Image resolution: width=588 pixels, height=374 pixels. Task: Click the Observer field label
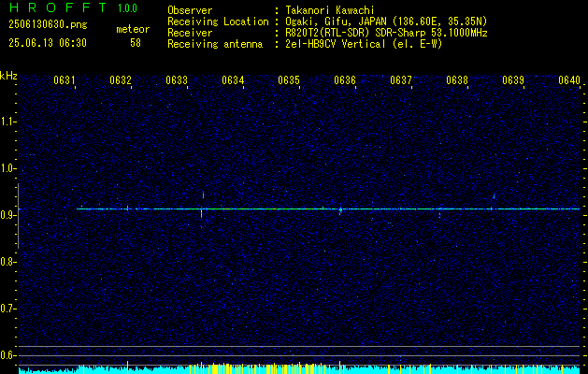click(x=190, y=10)
